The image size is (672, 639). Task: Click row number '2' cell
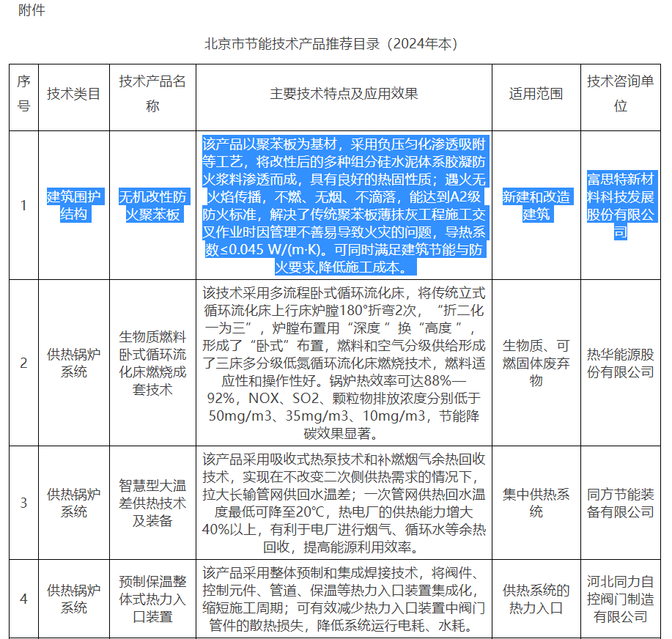tap(24, 363)
